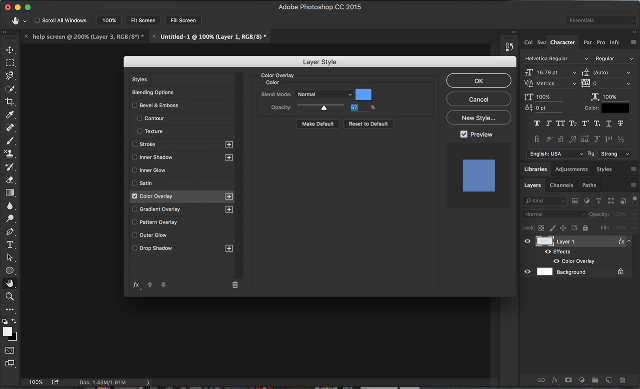Enable the Satin checkbox
Image resolution: width=640 pixels, height=389 pixels.
[135, 183]
